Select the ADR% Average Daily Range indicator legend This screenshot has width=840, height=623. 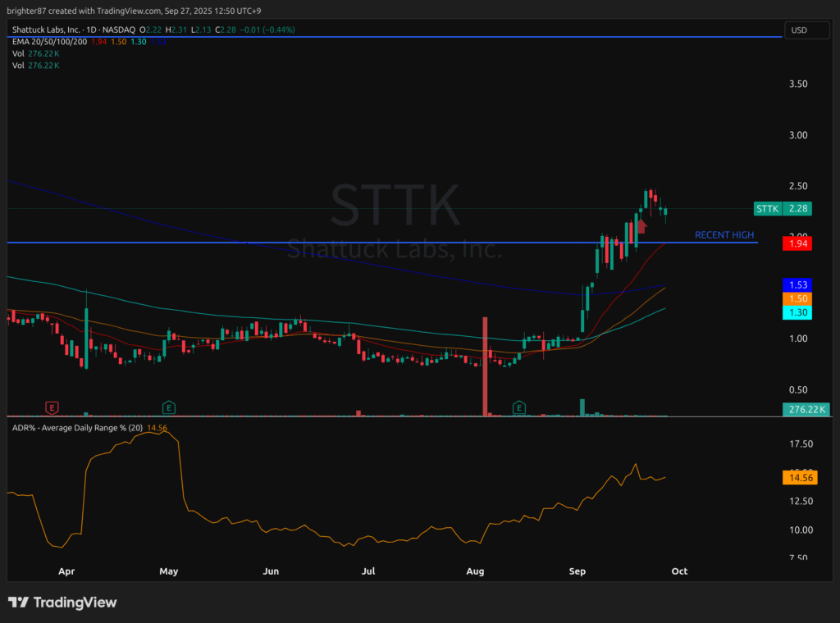click(77, 428)
